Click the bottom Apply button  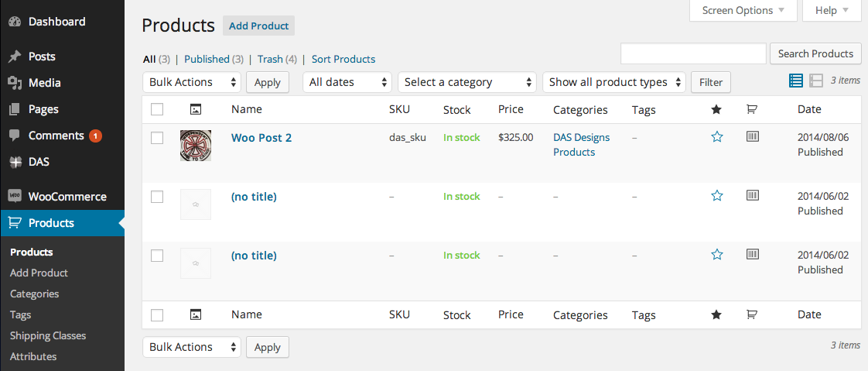268,347
